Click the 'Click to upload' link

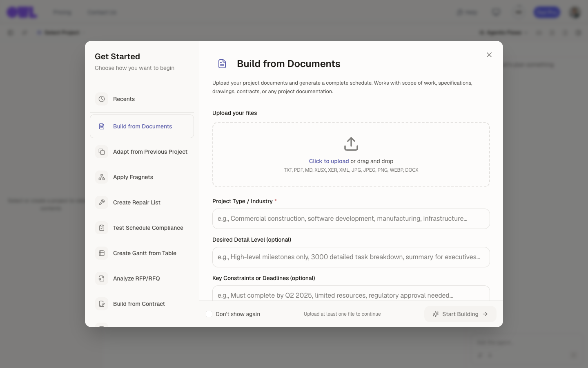pos(329,161)
